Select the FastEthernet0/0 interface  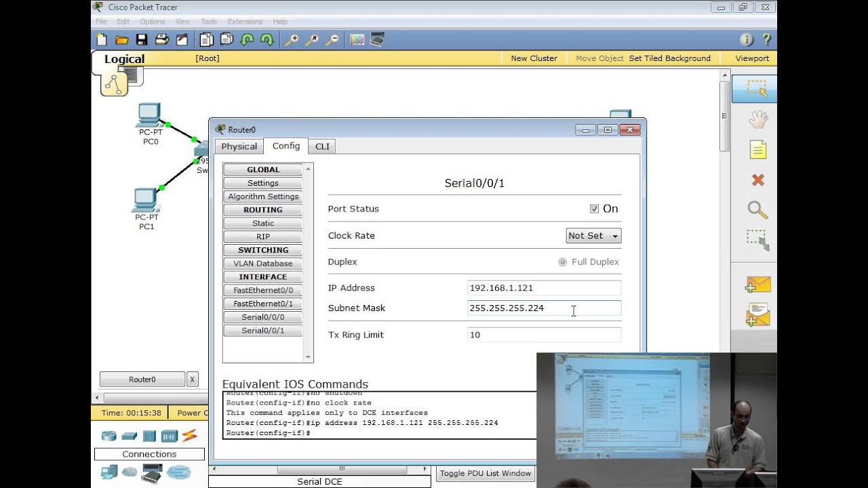coord(263,290)
